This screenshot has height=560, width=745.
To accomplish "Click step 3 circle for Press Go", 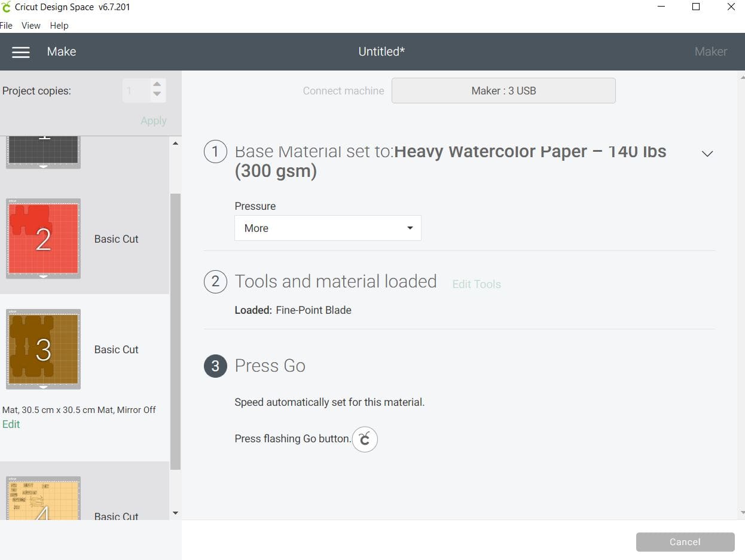I will pos(215,366).
